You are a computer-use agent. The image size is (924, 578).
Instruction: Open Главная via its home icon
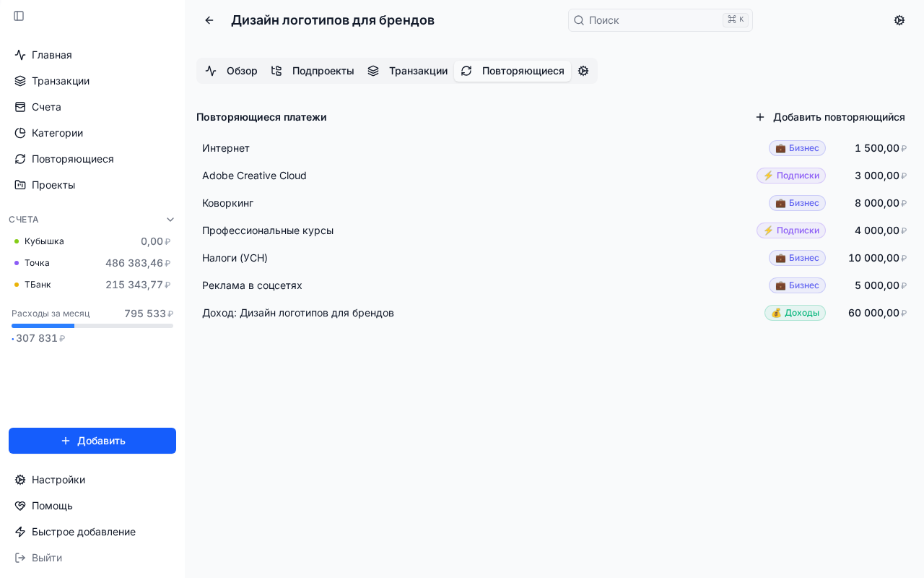pos(19,55)
